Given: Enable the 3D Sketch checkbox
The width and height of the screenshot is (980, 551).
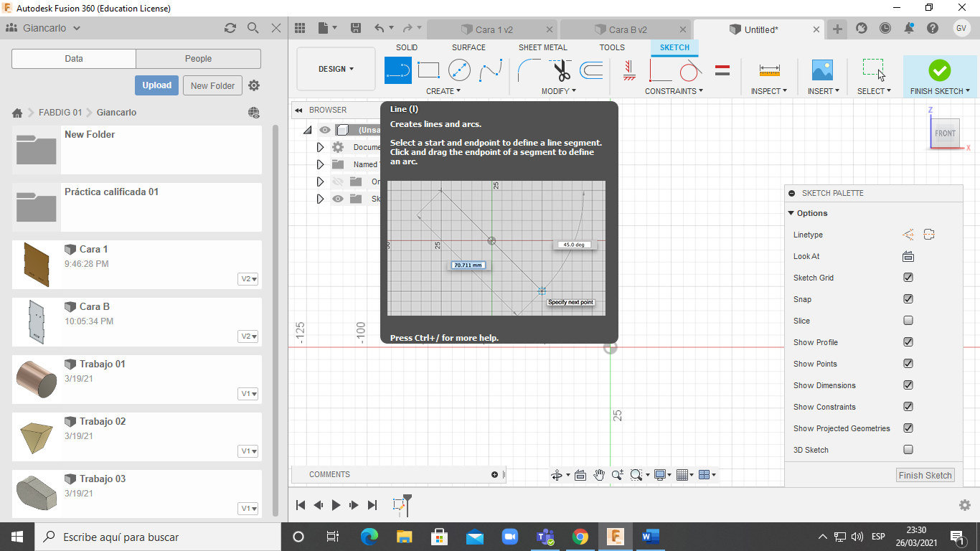Looking at the screenshot, I should point(908,450).
